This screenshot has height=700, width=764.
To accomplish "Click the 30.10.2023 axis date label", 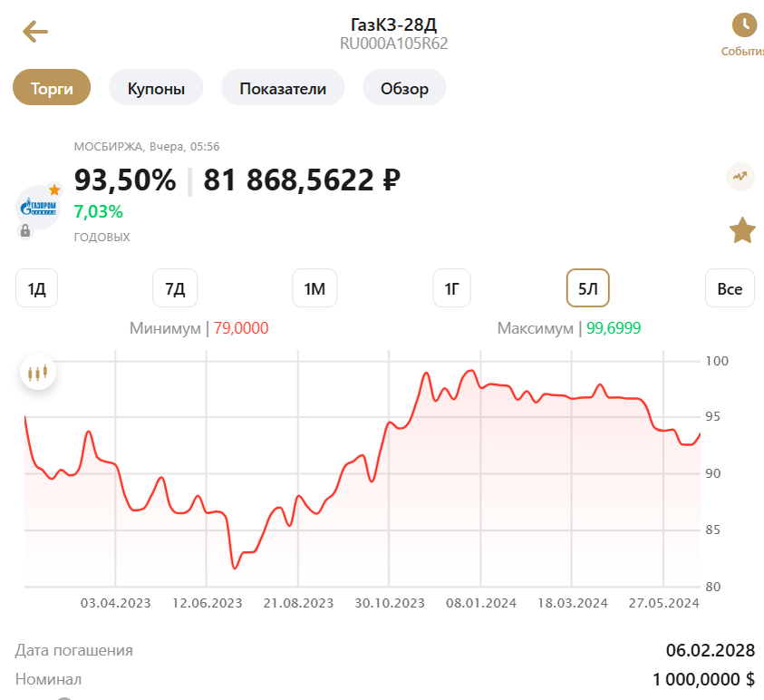I will 390,603.
